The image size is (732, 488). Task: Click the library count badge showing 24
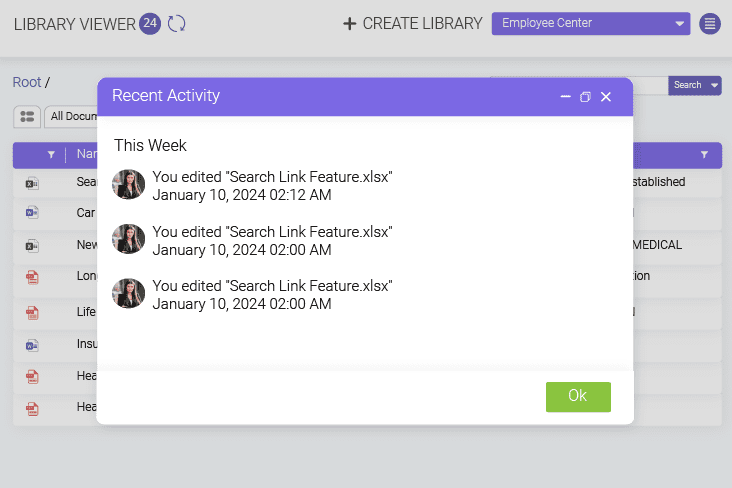click(x=150, y=23)
